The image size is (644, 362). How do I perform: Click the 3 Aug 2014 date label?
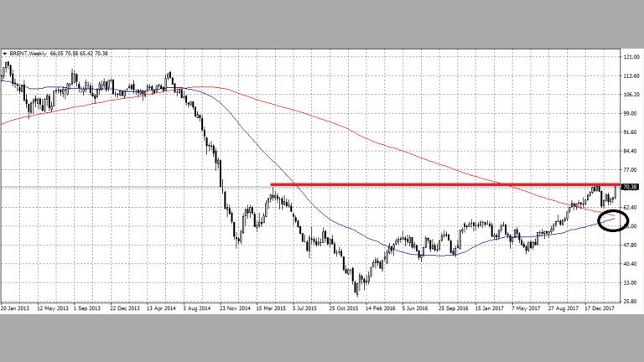pos(199,308)
